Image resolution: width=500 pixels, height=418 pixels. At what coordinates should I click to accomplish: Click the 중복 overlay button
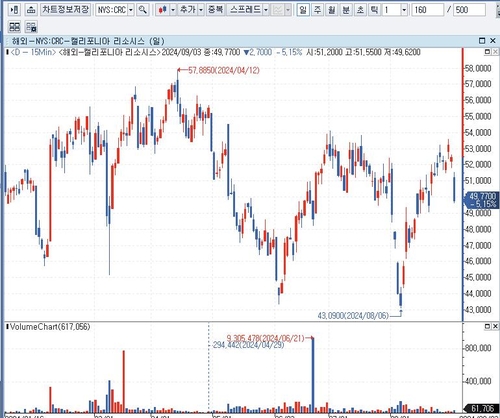click(216, 10)
